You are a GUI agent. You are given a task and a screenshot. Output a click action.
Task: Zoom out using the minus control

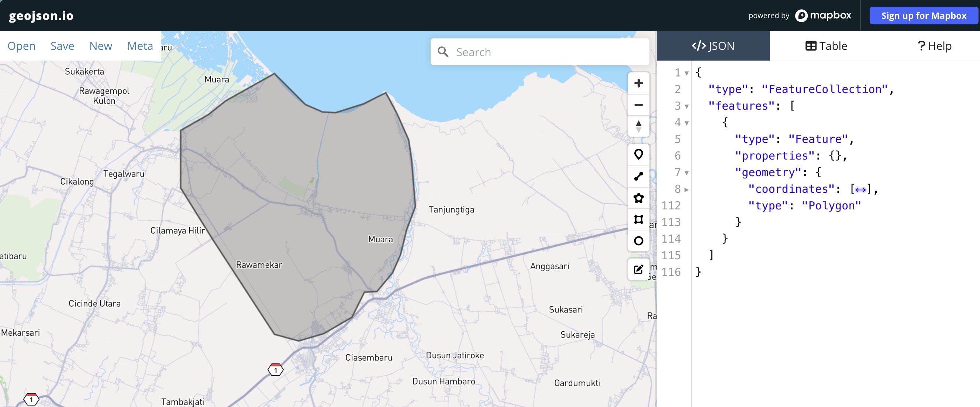tap(638, 105)
